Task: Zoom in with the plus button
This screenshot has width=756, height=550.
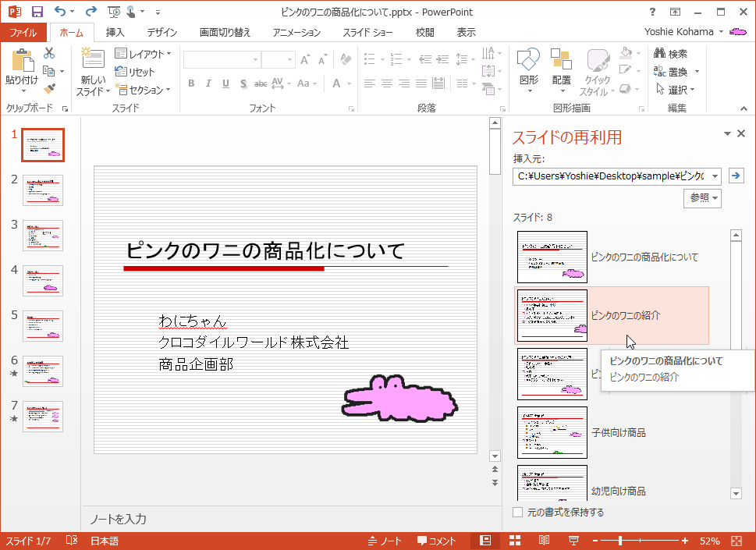Action: tap(685, 541)
